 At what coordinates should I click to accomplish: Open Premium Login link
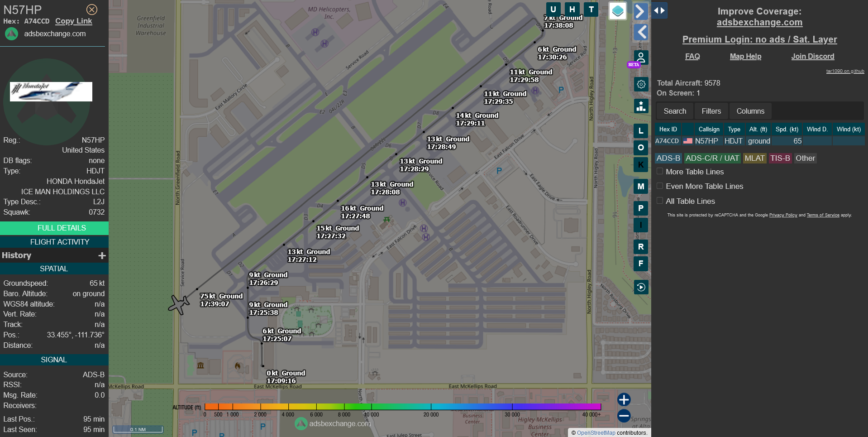click(760, 39)
